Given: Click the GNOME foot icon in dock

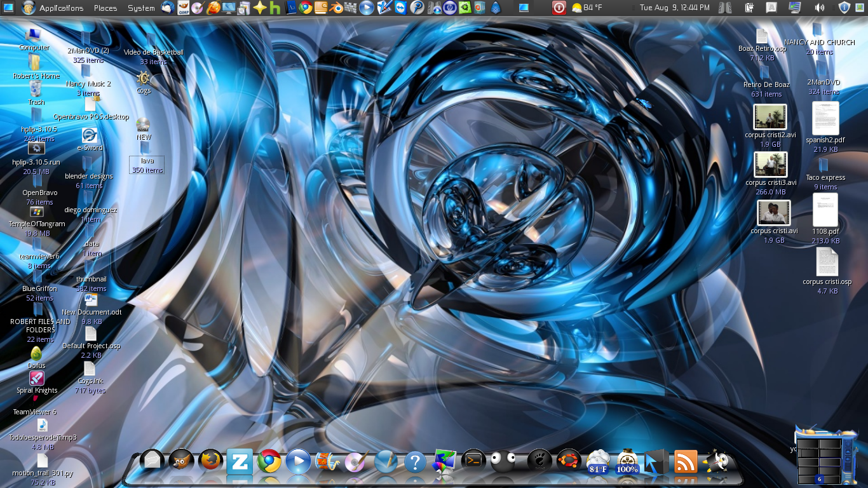Looking at the screenshot, I should tap(539, 461).
